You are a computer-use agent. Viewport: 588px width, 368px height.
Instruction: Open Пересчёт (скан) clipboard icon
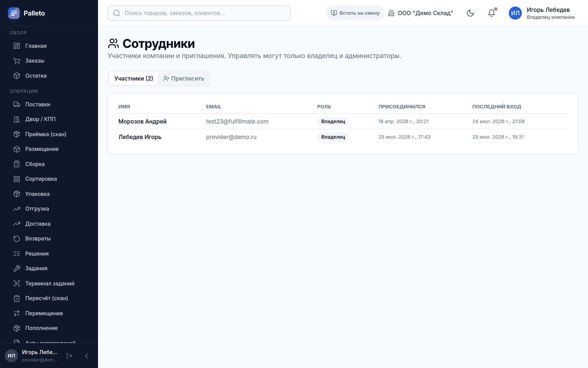click(x=17, y=298)
